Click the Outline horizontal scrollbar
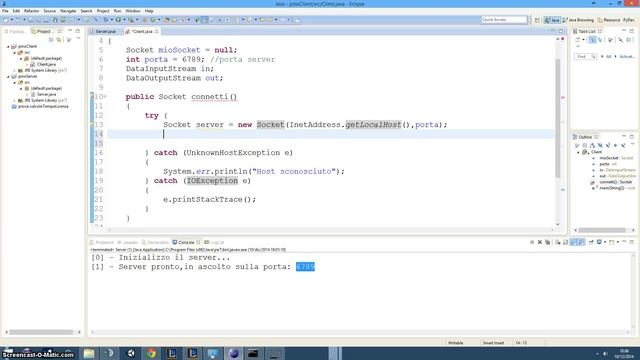The width and height of the screenshot is (640, 360). [x=602, y=230]
